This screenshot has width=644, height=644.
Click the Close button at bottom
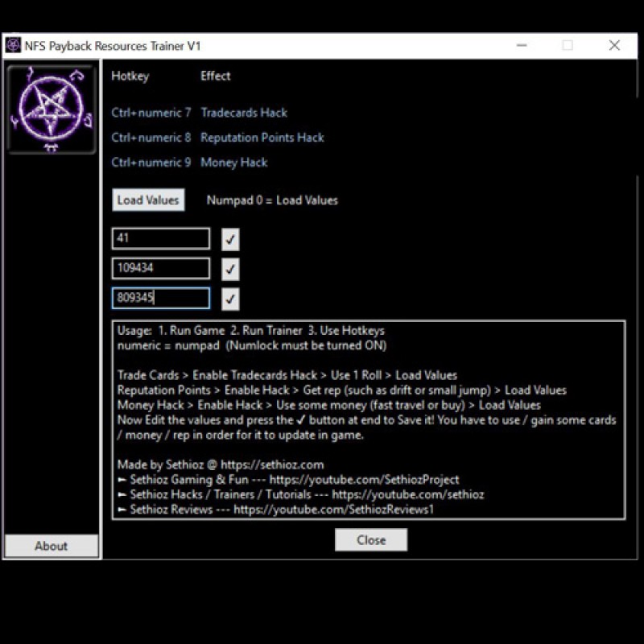click(x=371, y=539)
